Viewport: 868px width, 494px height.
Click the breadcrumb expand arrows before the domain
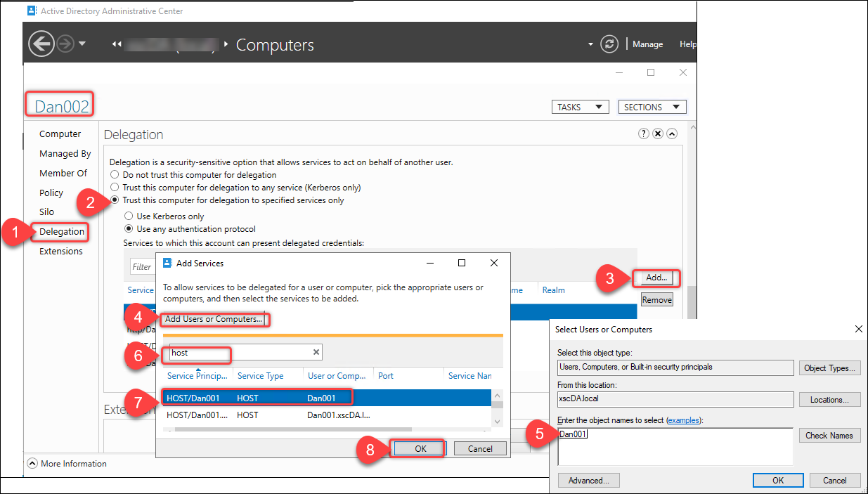tap(116, 43)
